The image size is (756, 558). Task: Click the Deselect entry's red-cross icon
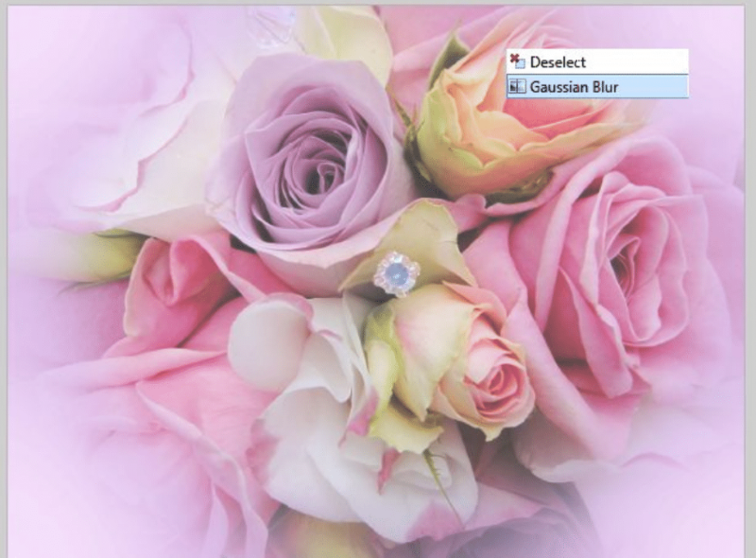tap(517, 61)
